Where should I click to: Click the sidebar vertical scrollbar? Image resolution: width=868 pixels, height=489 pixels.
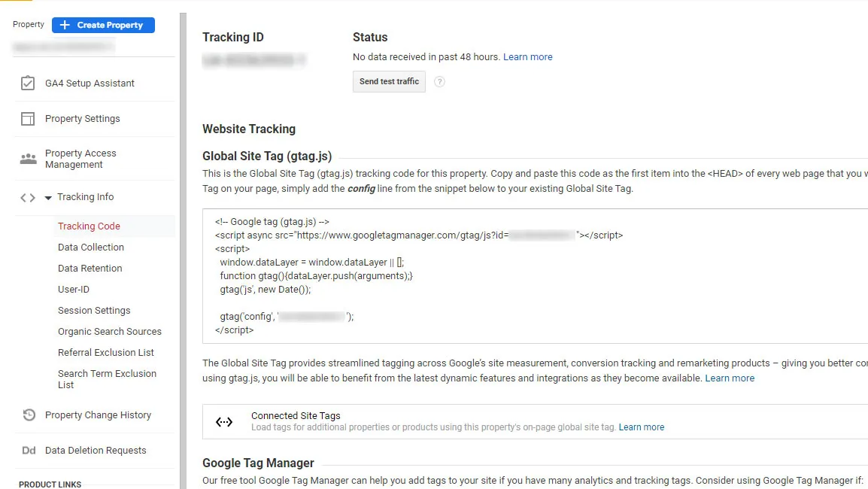tap(184, 251)
